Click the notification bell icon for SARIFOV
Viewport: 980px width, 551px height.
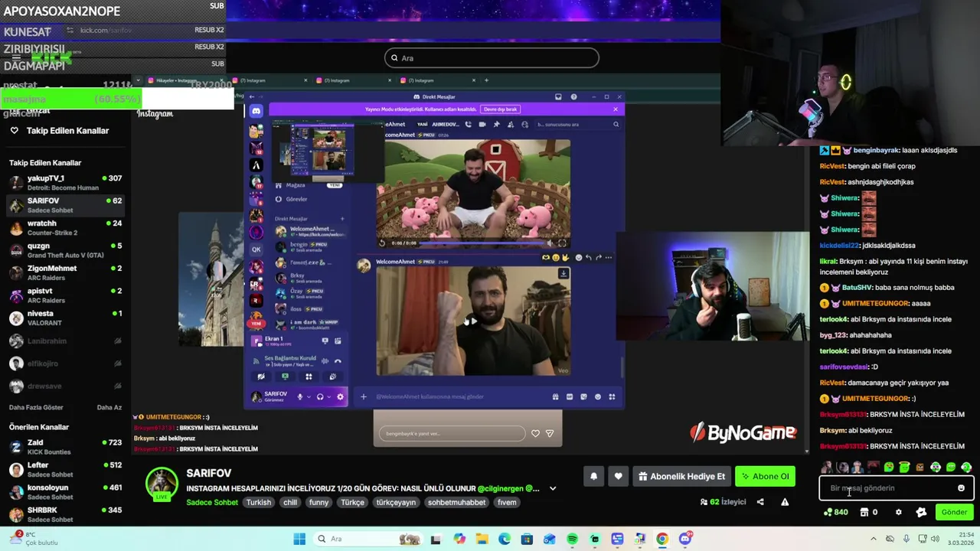point(593,476)
